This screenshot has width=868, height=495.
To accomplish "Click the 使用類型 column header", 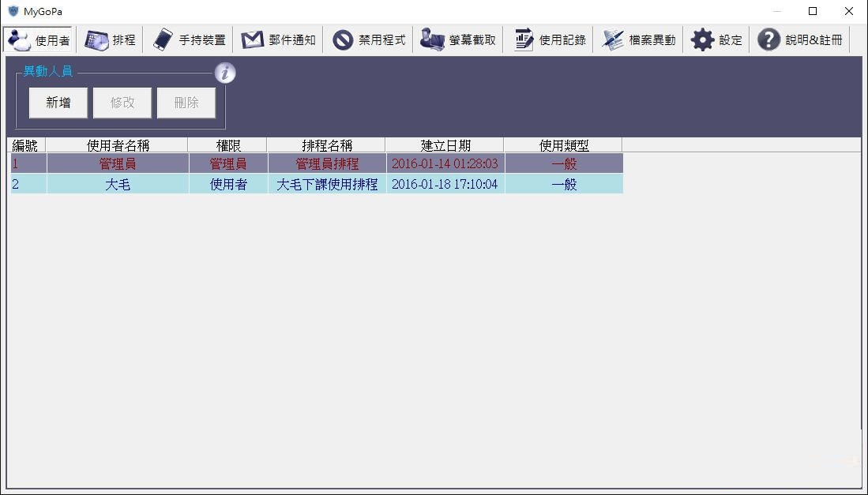I will coord(564,145).
